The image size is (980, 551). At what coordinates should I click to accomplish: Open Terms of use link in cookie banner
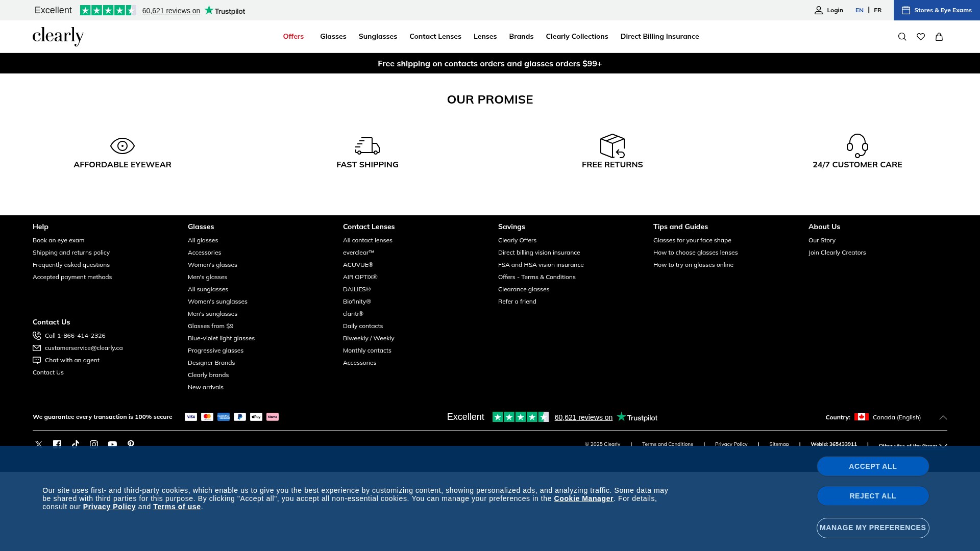click(177, 507)
